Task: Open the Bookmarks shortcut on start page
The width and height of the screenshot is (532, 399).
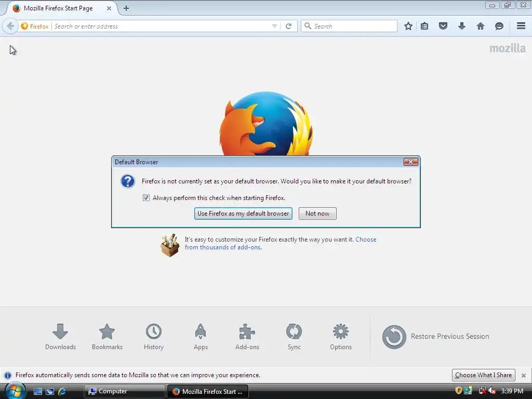Action: coord(107,337)
